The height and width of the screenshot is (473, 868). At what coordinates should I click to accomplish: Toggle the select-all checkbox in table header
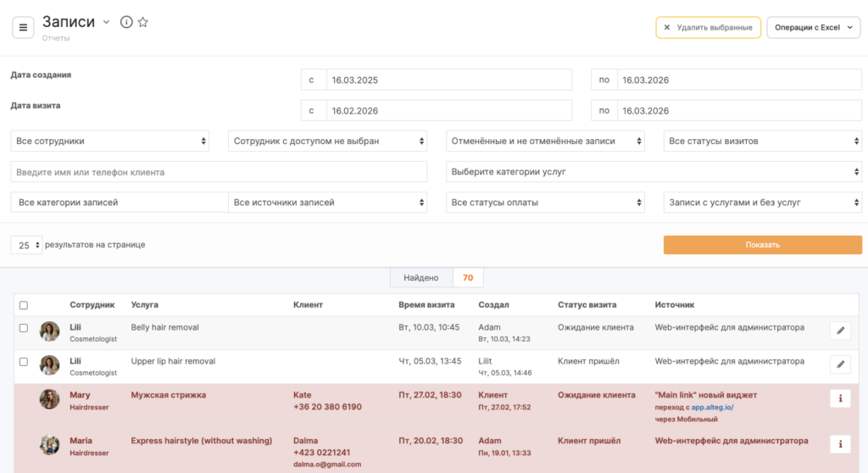click(x=24, y=305)
